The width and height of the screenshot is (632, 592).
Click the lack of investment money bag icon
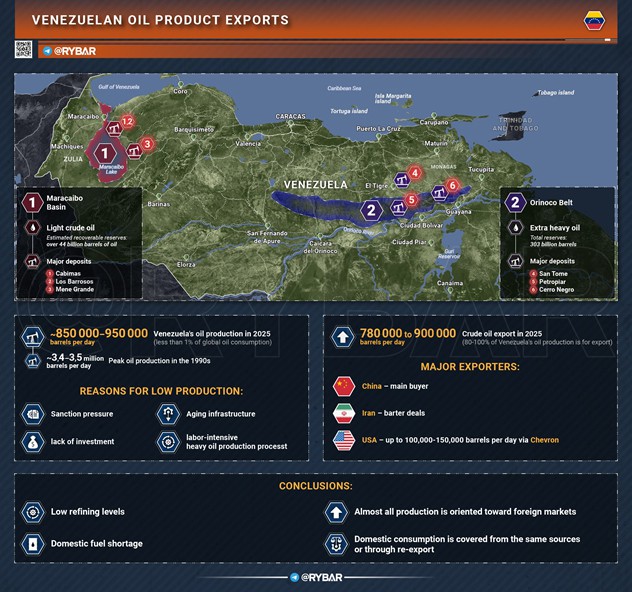point(32,441)
